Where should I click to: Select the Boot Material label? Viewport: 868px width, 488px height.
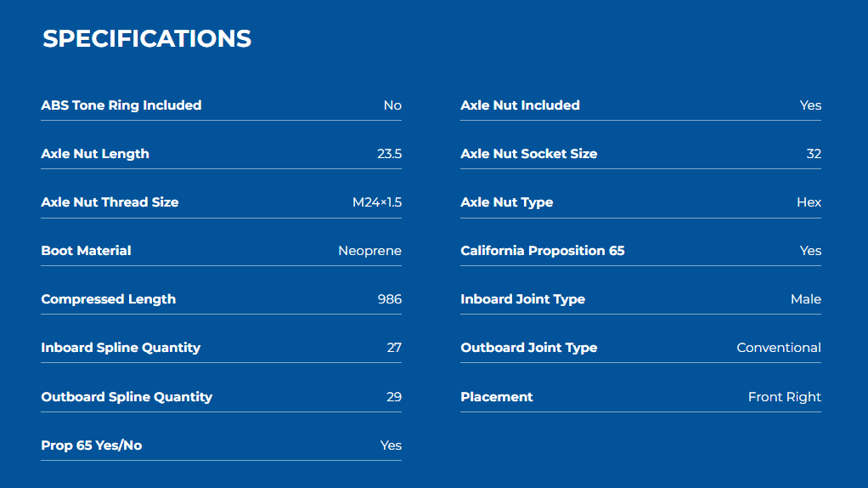(86, 251)
